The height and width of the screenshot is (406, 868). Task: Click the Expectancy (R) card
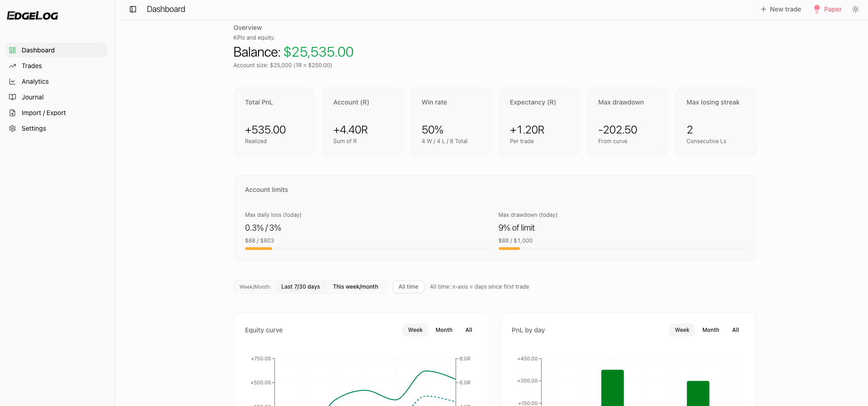(x=539, y=122)
